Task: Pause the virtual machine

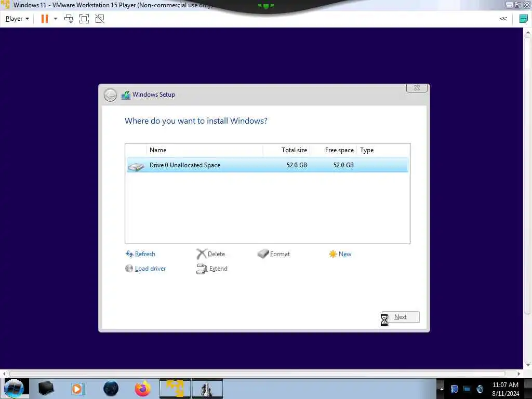Action: point(45,19)
